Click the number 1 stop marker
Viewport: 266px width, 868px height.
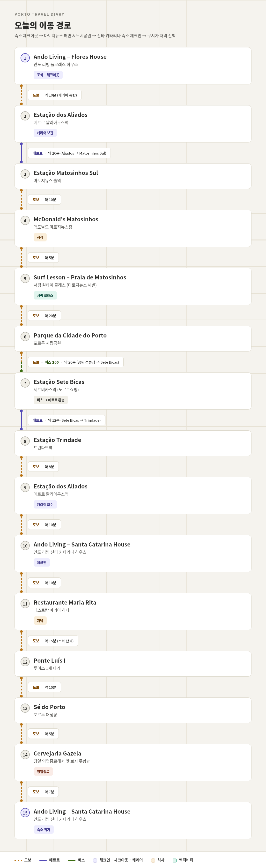pos(25,58)
